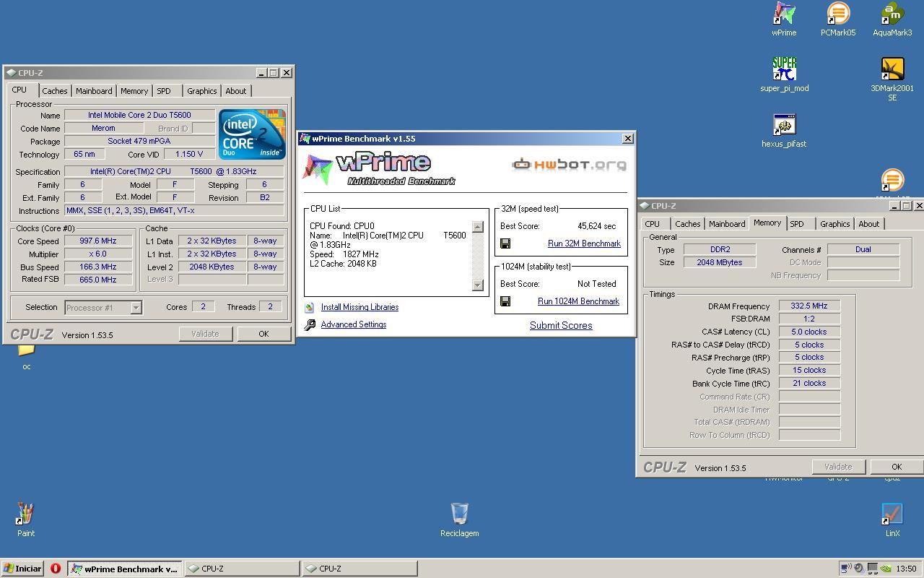924x578 pixels.
Task: Click OK in the left CPU-Z window
Action: click(x=263, y=334)
